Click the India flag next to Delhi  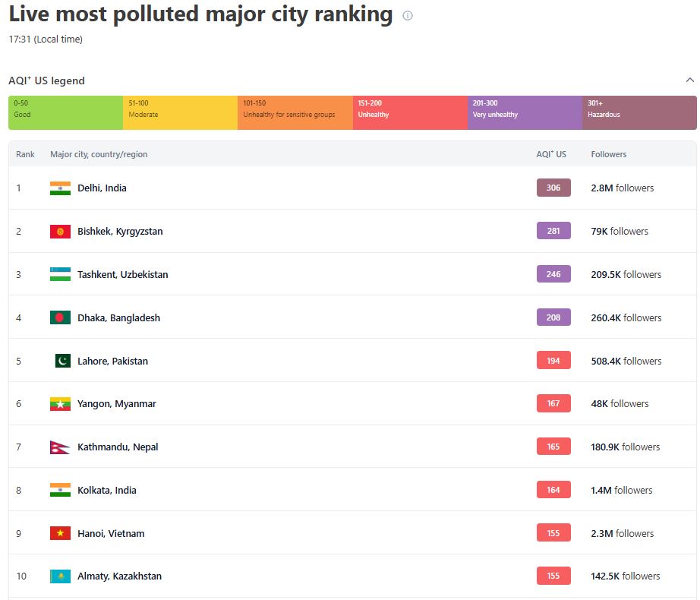pos(60,188)
